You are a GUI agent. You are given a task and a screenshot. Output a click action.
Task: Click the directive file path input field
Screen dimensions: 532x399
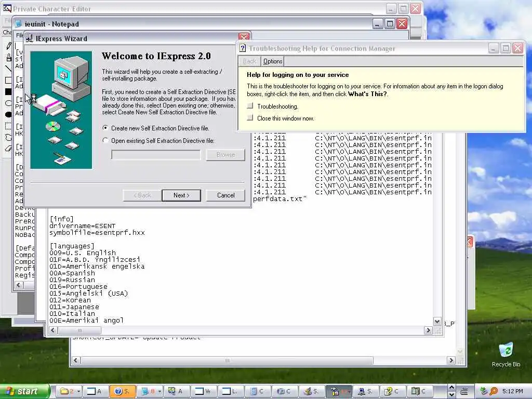(156, 155)
